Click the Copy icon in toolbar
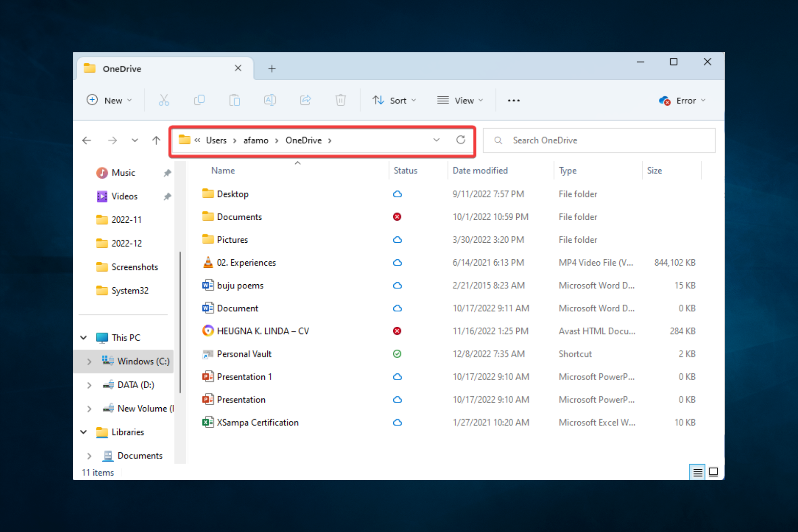The image size is (798, 532). (x=199, y=100)
